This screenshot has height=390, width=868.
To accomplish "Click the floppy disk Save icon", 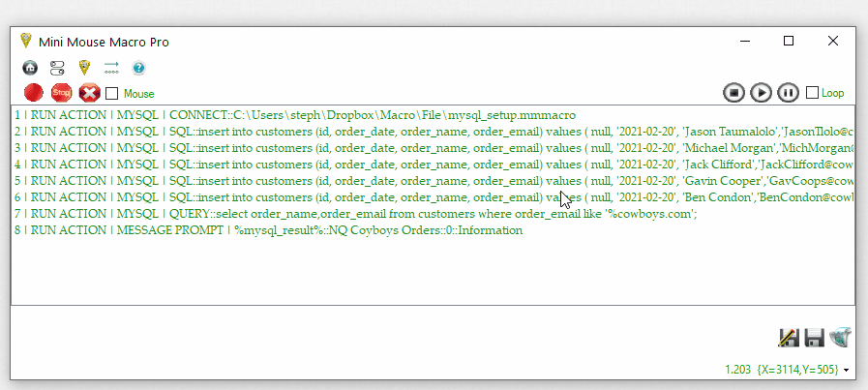I will click(x=814, y=338).
